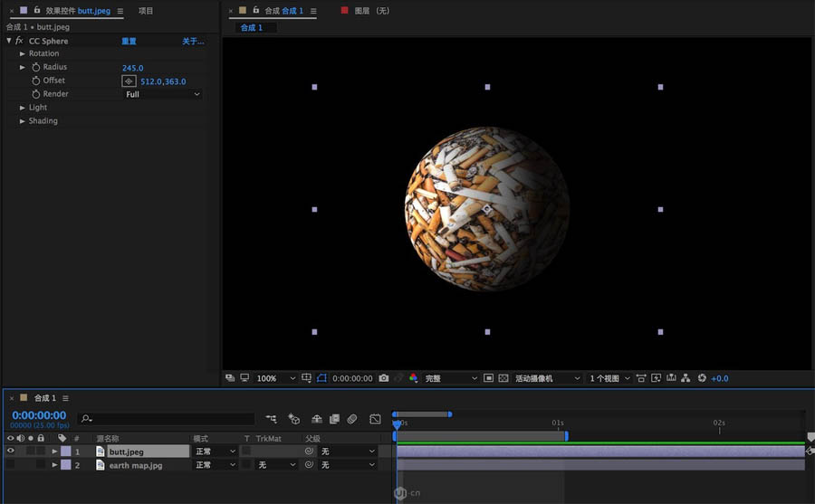
Task: Expand the Rotation property group
Action: pos(23,53)
